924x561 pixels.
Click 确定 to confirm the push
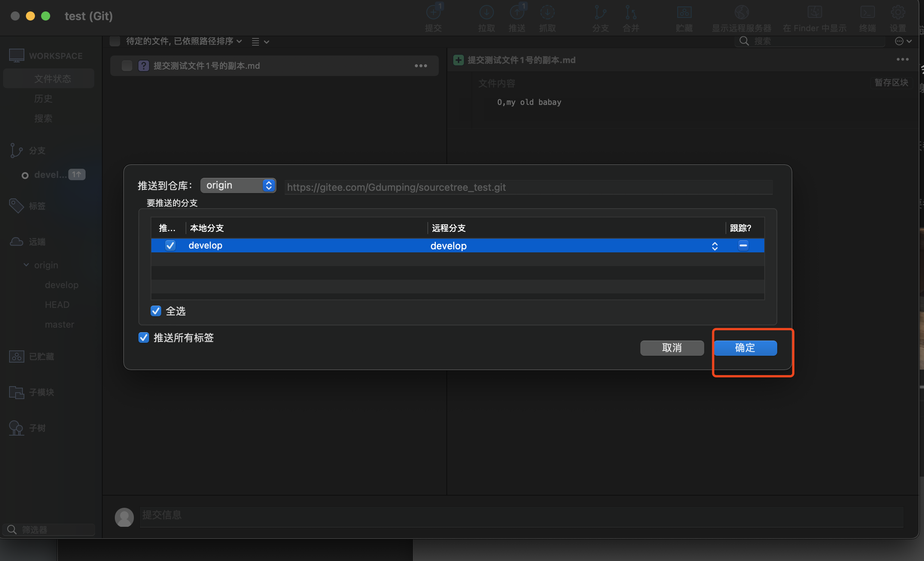(x=746, y=348)
